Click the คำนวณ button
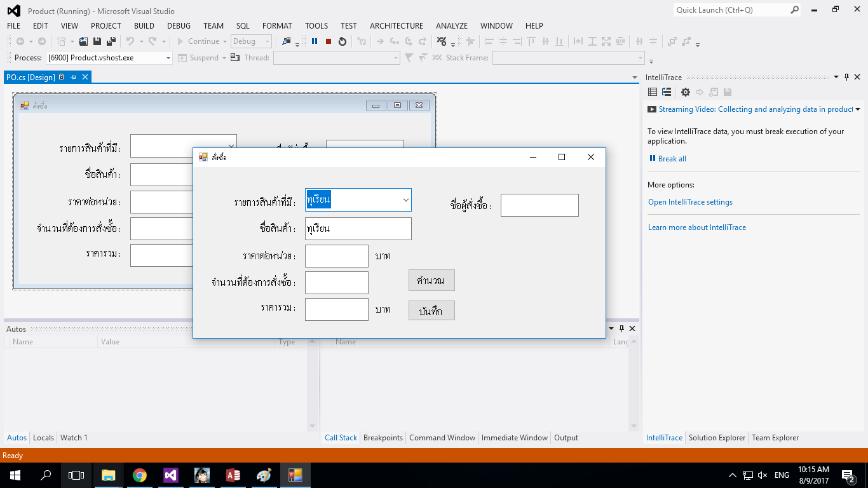Image resolution: width=868 pixels, height=488 pixels. pyautogui.click(x=431, y=280)
